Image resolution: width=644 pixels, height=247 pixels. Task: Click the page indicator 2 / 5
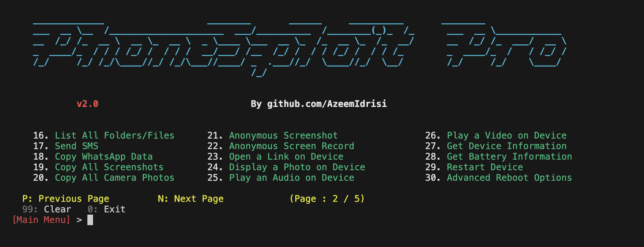(x=327, y=199)
